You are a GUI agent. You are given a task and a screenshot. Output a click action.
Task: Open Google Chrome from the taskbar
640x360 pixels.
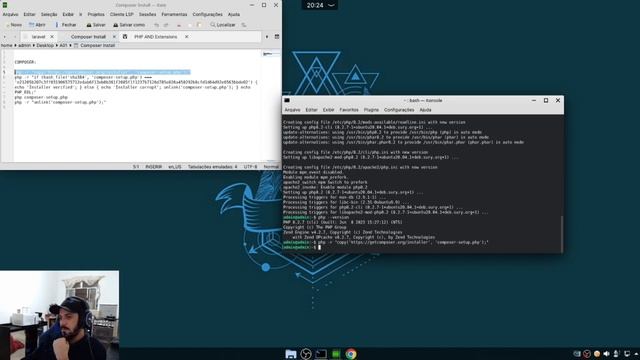click(x=351, y=354)
